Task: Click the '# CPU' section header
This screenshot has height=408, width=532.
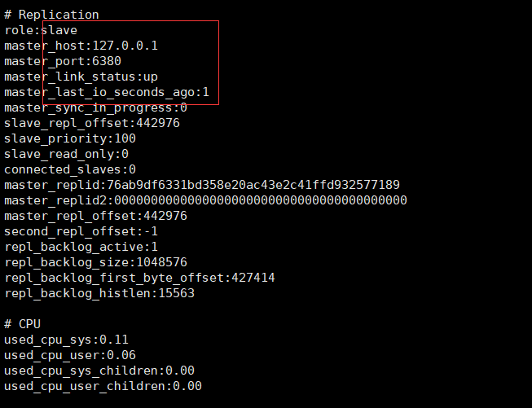Action: (x=22, y=324)
